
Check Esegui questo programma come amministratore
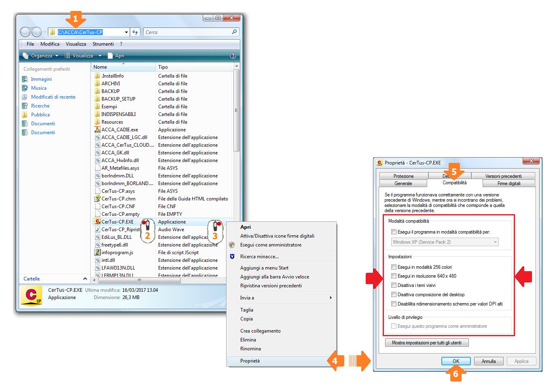coord(394,326)
